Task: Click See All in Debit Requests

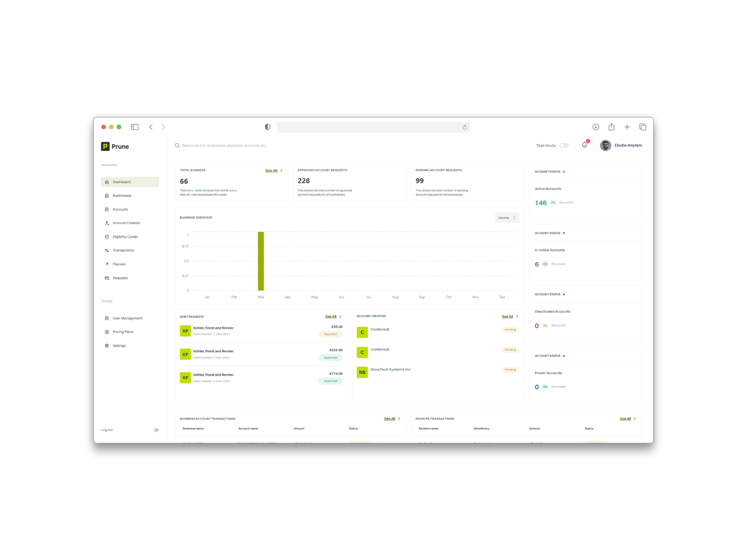Action: [331, 317]
